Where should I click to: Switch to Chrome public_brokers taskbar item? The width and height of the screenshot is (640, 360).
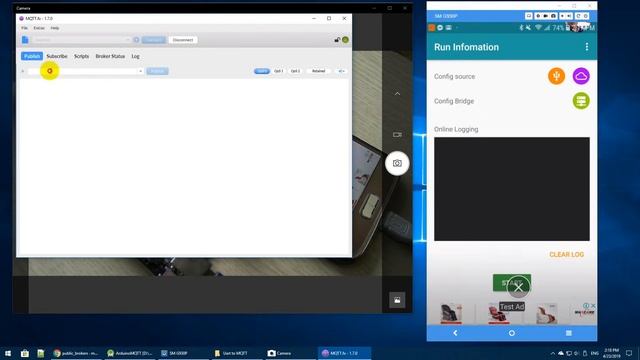pyautogui.click(x=76, y=353)
